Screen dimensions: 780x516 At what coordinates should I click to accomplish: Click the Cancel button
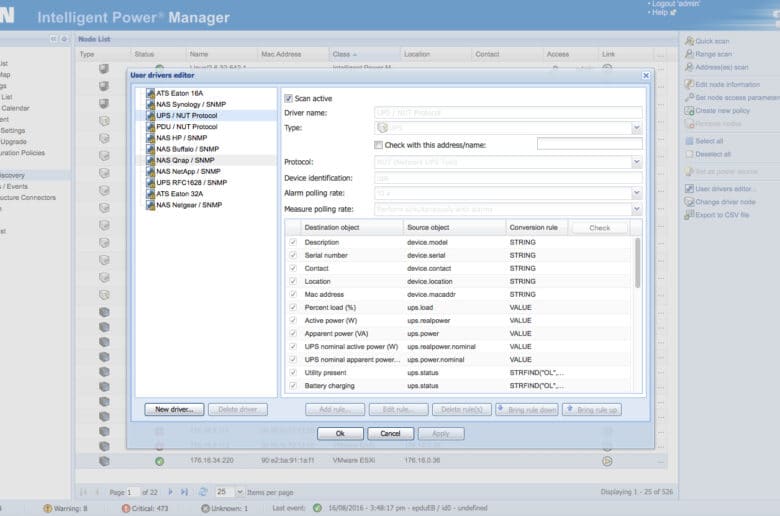tap(390, 433)
